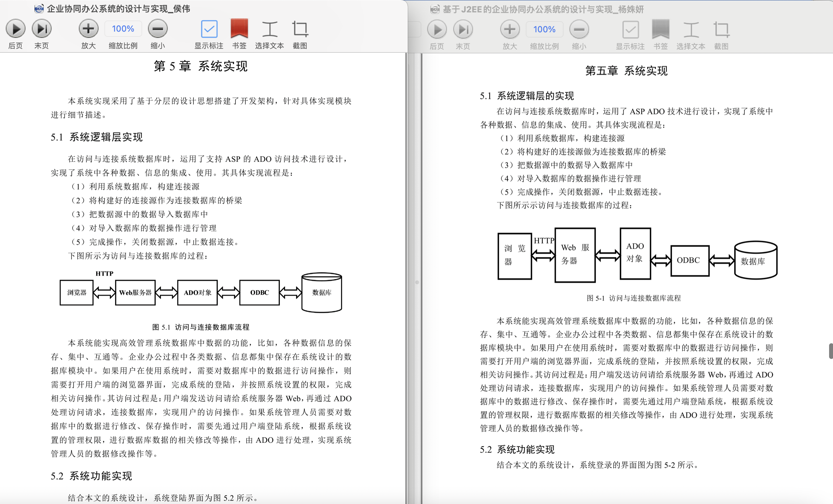Click the zoom in (放大) plus icon in left window

pyautogui.click(x=89, y=29)
